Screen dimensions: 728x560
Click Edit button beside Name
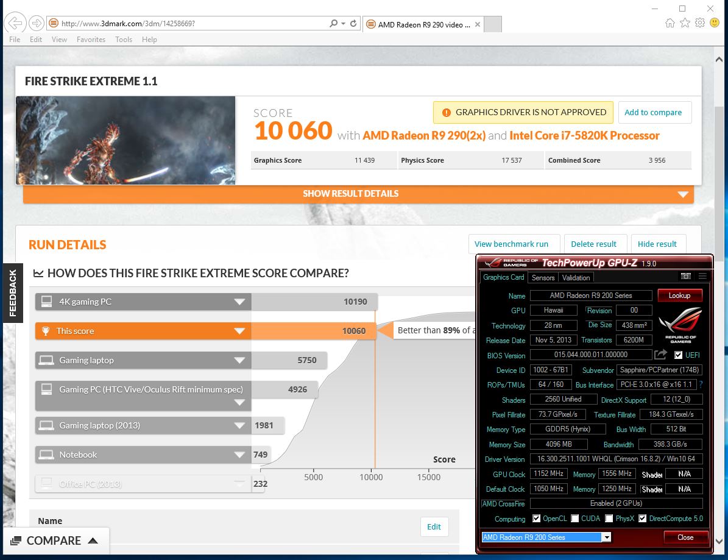point(434,527)
